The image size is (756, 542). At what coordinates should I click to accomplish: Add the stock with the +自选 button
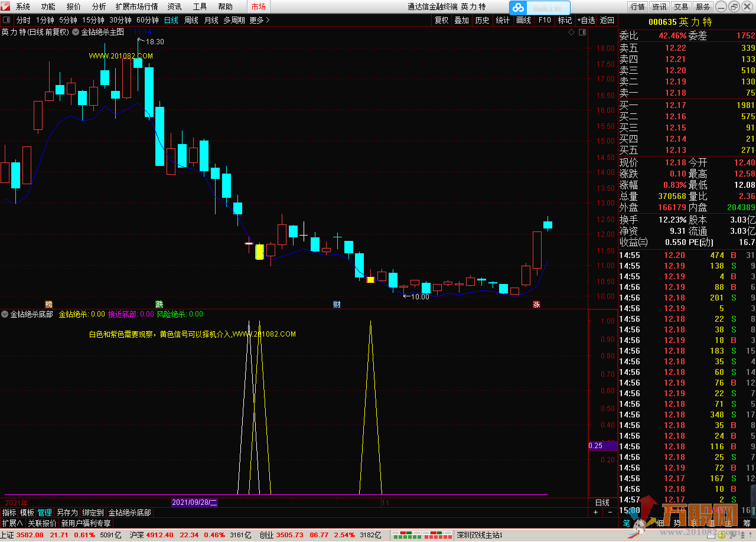(x=586, y=20)
